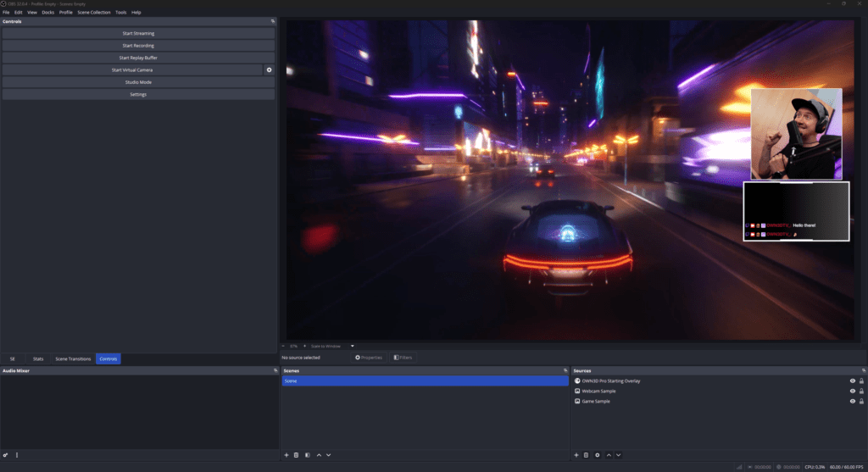Viewport: 868px width, 472px height.
Task: Open the Scene Collection menu
Action: (x=93, y=13)
